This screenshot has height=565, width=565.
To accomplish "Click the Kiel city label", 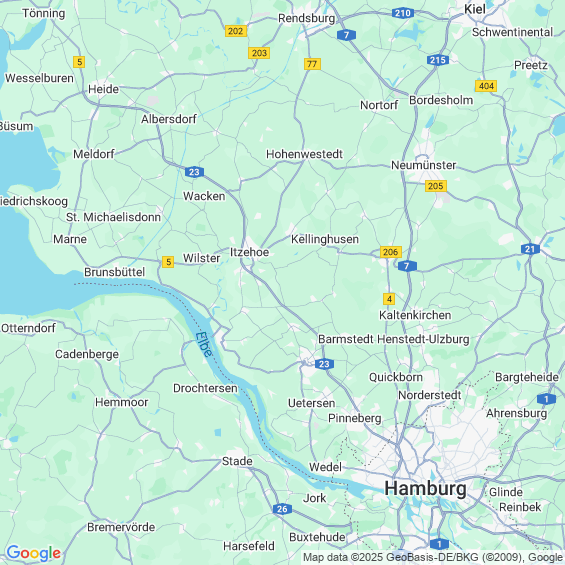I will click(x=475, y=9).
